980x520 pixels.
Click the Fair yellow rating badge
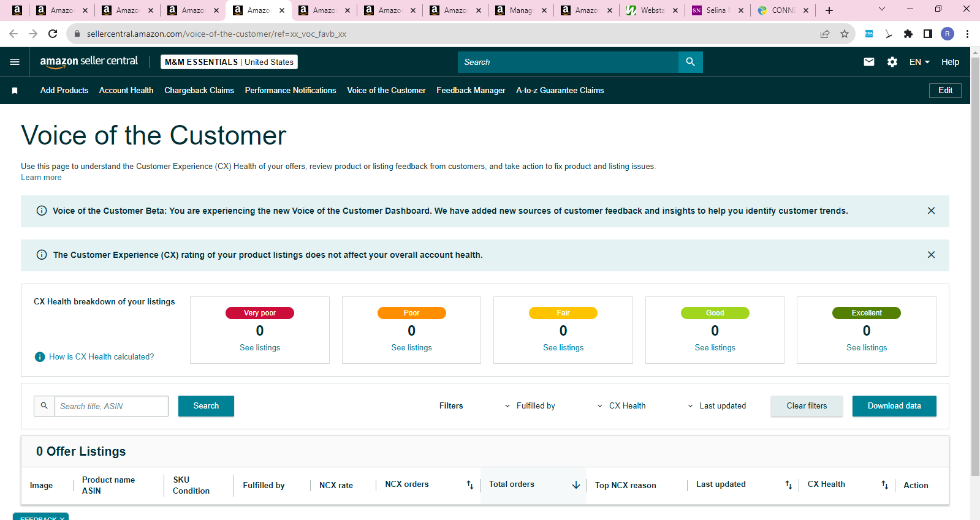click(563, 313)
